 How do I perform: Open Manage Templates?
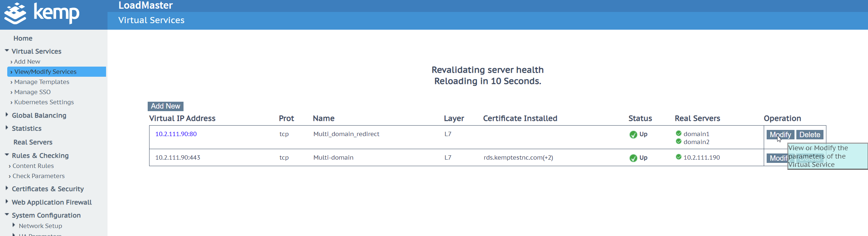42,82
